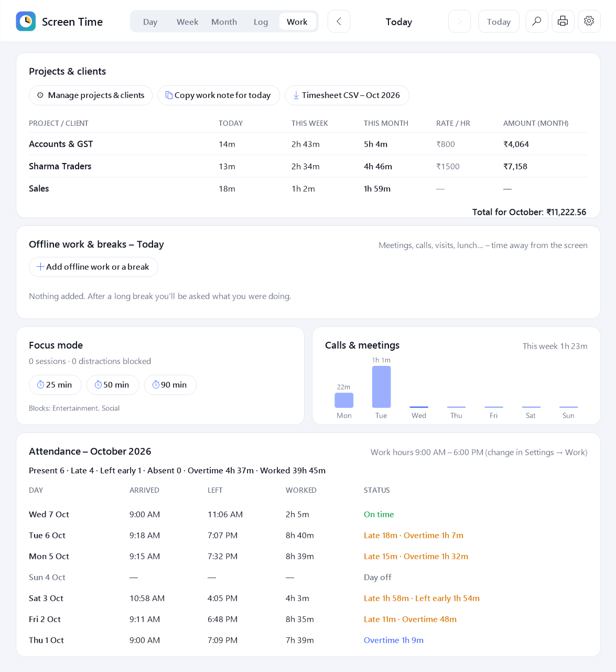This screenshot has height=672, width=616.
Task: Start a 90 min focus session
Action: click(170, 385)
